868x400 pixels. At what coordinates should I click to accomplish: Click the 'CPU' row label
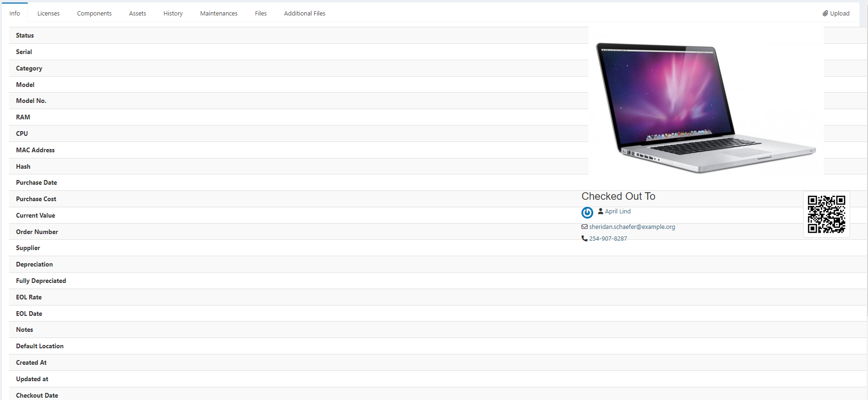pyautogui.click(x=22, y=133)
